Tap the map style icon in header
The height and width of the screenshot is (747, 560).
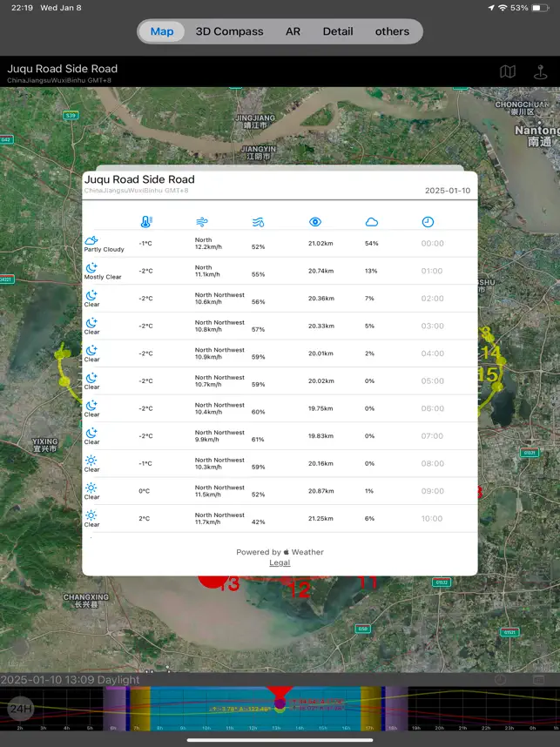tap(508, 72)
